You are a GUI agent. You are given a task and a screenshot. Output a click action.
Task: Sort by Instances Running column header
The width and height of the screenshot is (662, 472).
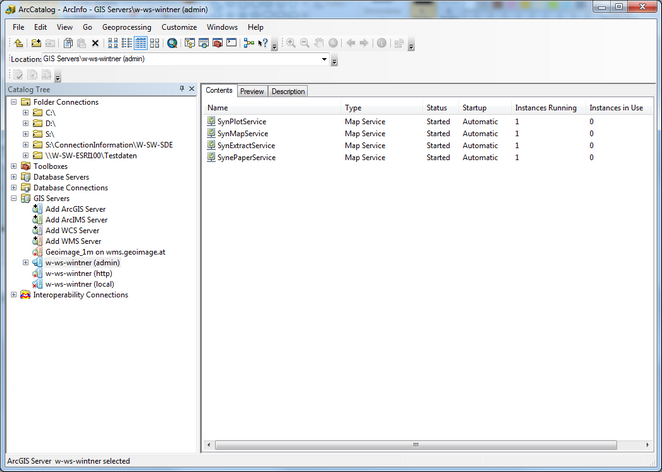point(548,108)
